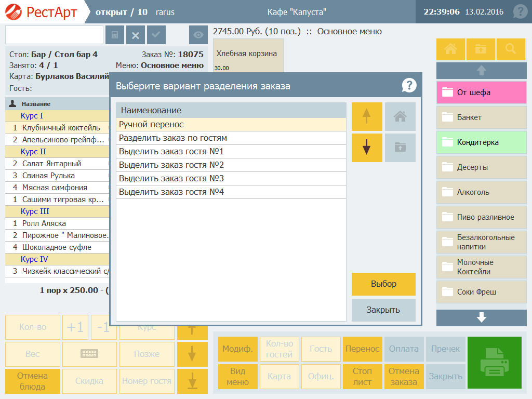Screen dimensions: 532x399
Task: Select 'Выделить заказ гостя №1'
Action: click(x=231, y=152)
